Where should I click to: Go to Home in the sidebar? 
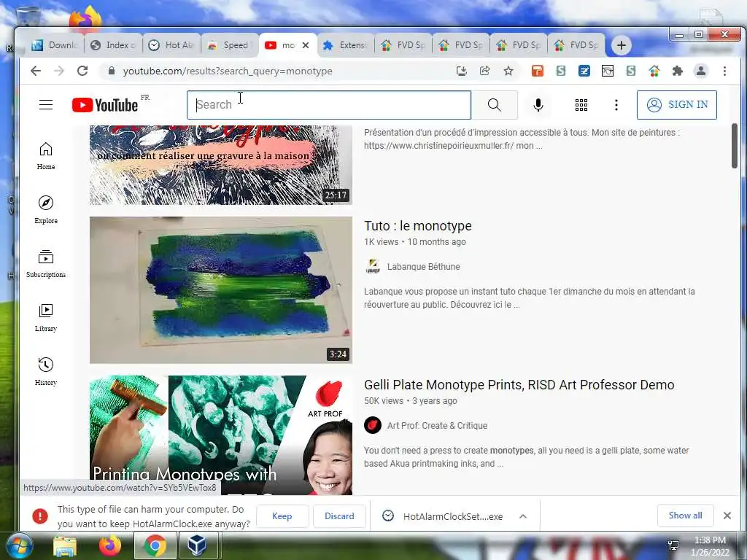(x=46, y=156)
